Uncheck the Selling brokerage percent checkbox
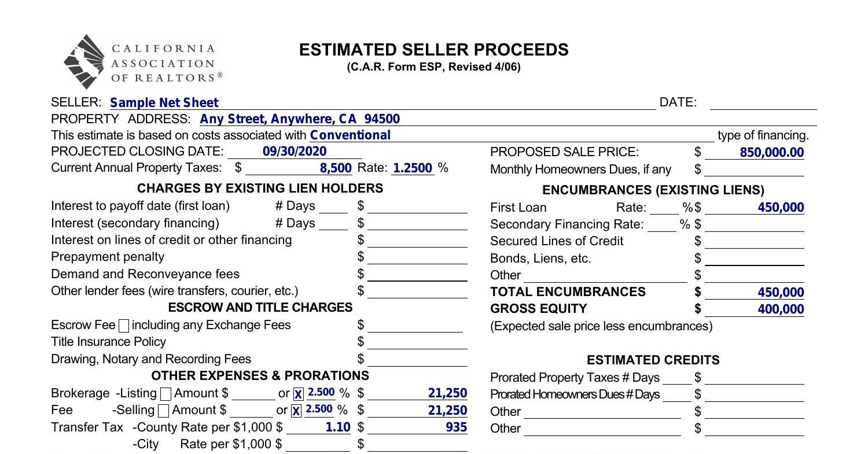Viewport: 868px width, 454px height. (296, 411)
